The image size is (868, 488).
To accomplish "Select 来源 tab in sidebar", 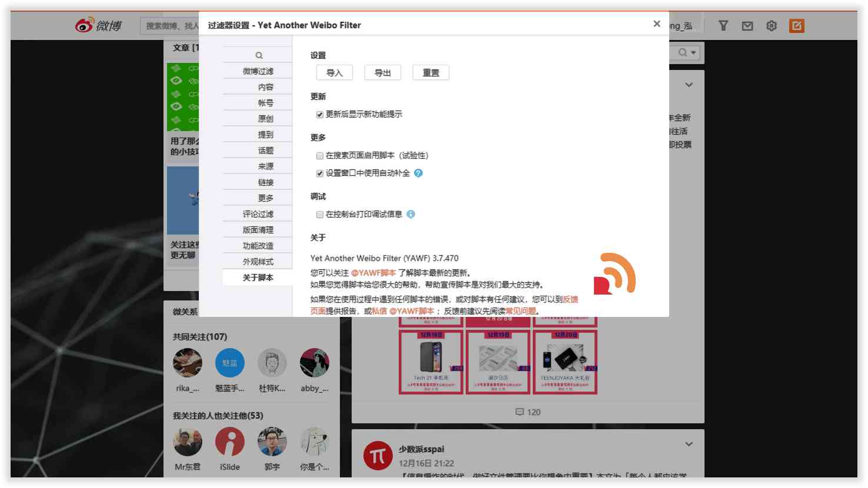I will pyautogui.click(x=258, y=166).
